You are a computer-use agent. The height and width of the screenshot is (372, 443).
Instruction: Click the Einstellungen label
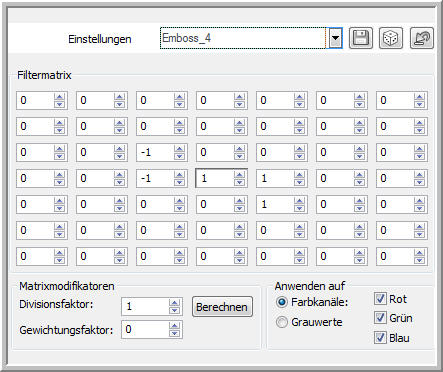(100, 39)
